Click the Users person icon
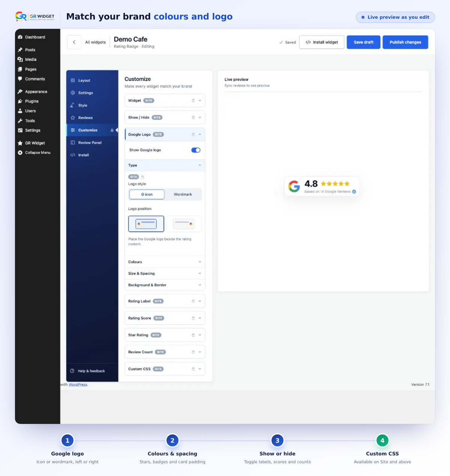 [20, 111]
